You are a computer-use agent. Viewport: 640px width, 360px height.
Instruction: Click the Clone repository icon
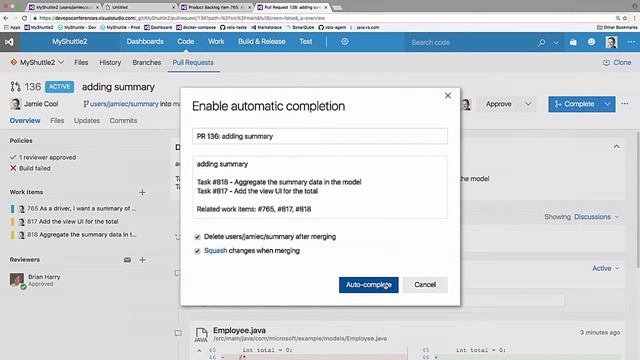coord(607,62)
